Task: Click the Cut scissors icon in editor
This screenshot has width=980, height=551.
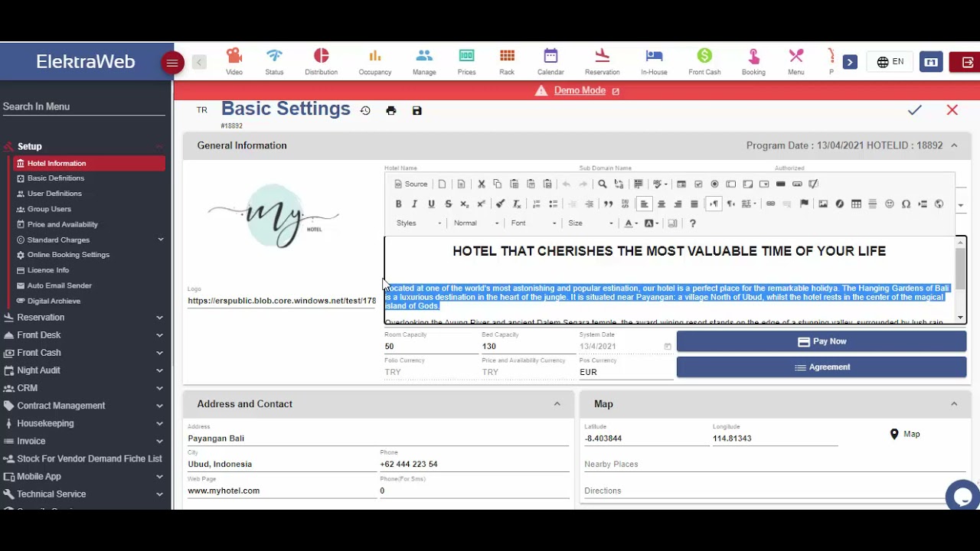Action: [x=481, y=184]
